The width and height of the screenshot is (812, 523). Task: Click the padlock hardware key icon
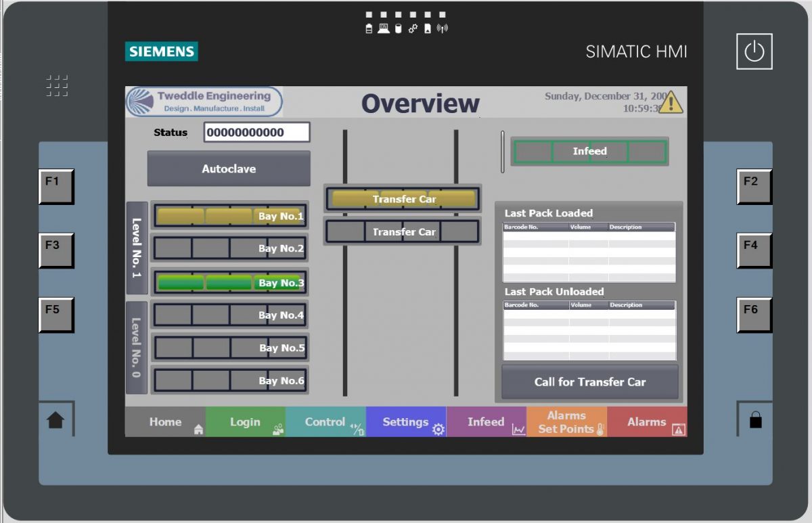pos(755,420)
